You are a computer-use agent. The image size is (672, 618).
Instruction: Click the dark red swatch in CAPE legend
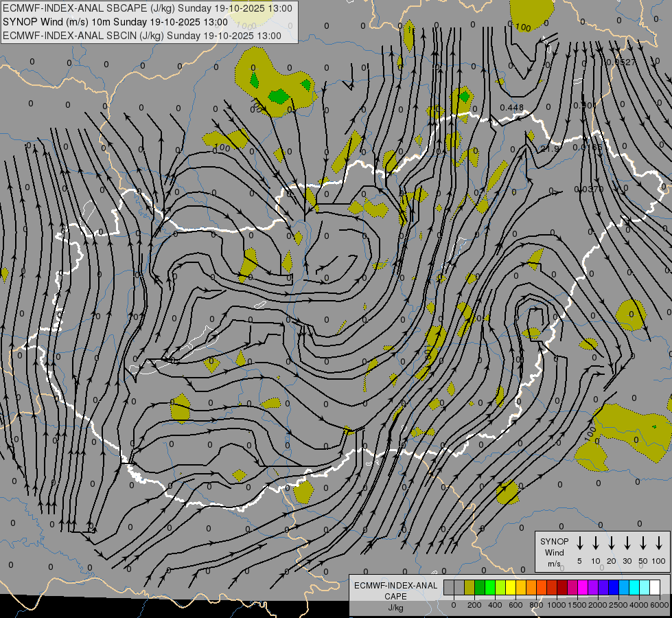coord(562,587)
